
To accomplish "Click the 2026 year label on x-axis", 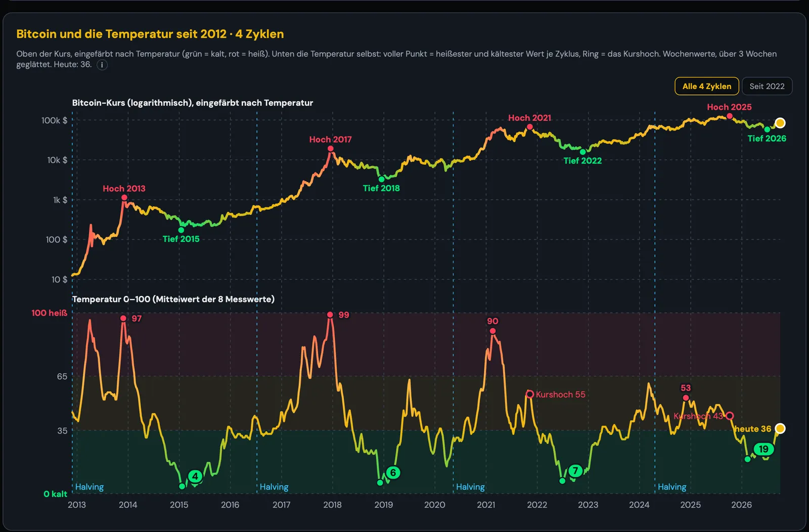I will click(x=741, y=505).
